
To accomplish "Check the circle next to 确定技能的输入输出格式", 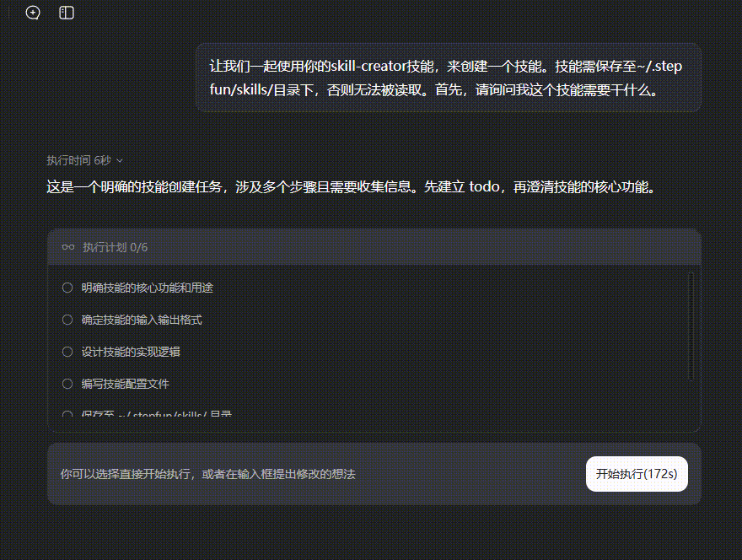I will (67, 319).
